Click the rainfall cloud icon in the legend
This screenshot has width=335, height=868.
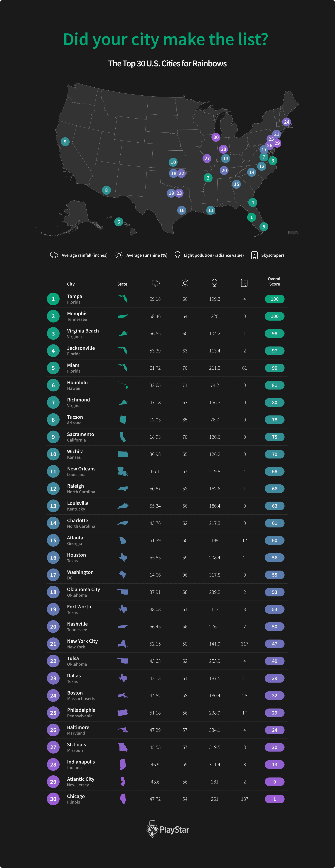pyautogui.click(x=54, y=255)
